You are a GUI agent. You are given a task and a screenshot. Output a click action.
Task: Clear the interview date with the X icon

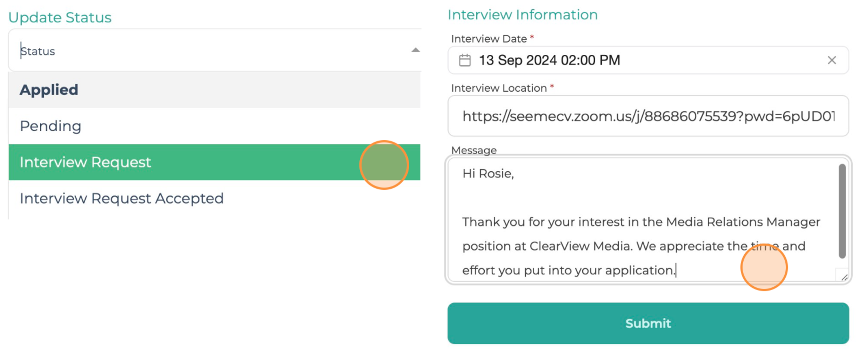(x=831, y=60)
